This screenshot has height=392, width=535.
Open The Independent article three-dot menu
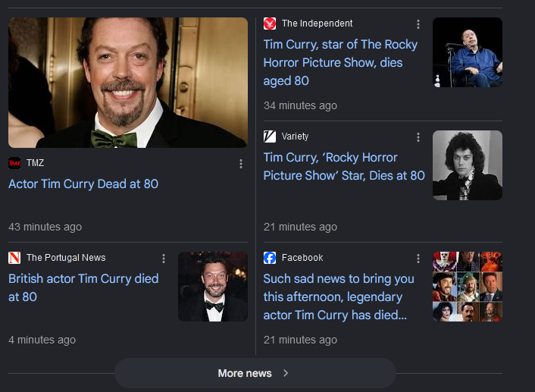(x=418, y=24)
